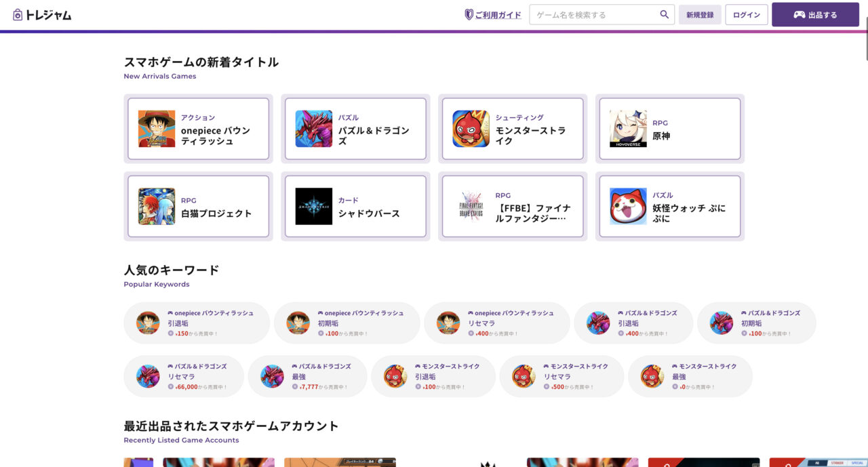
Task: Click the トレジャム site logo
Action: [41, 15]
